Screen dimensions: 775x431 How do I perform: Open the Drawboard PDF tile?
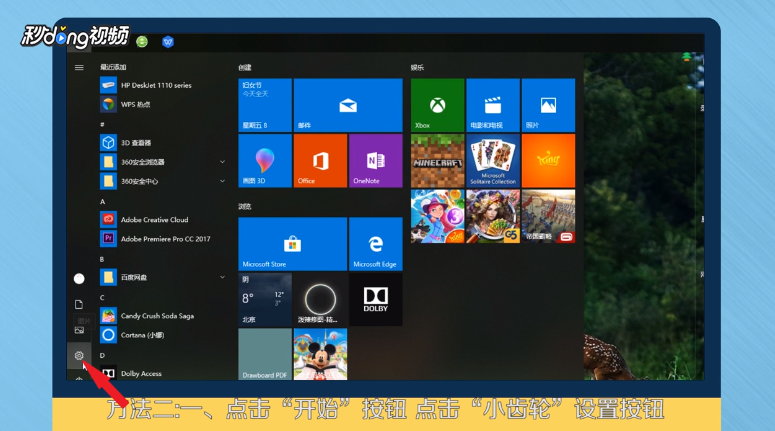pyautogui.click(x=265, y=354)
